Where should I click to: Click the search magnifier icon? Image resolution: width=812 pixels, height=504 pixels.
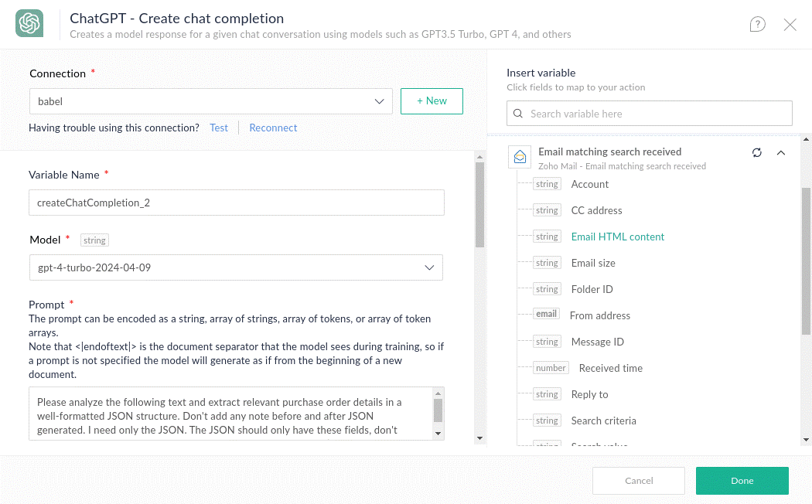pos(518,114)
